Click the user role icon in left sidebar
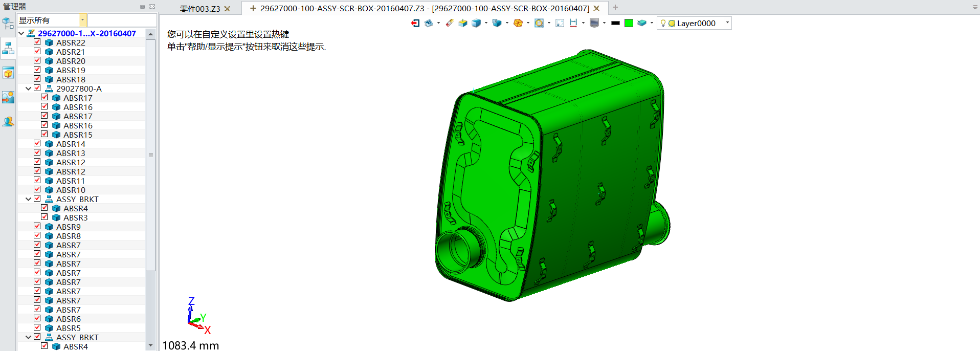 point(8,122)
